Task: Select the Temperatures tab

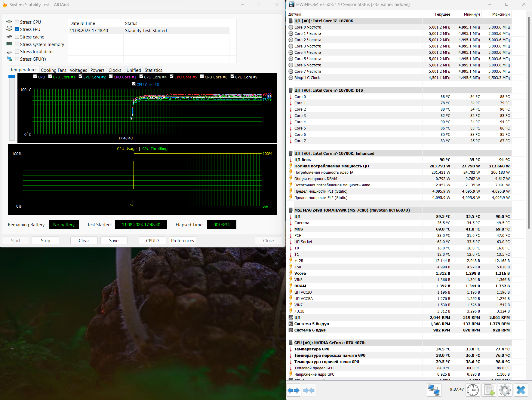Action: click(24, 69)
